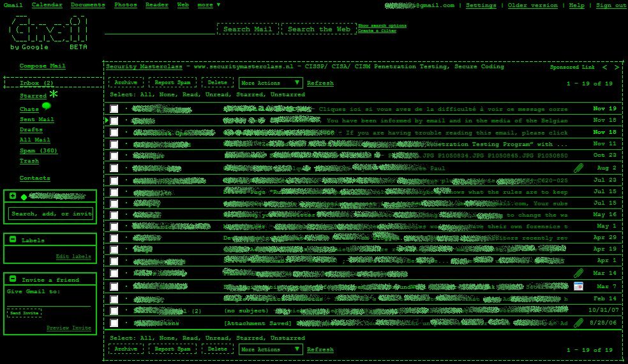Click the Search the Web button
Screen dimensions: 628x364
point(319,29)
